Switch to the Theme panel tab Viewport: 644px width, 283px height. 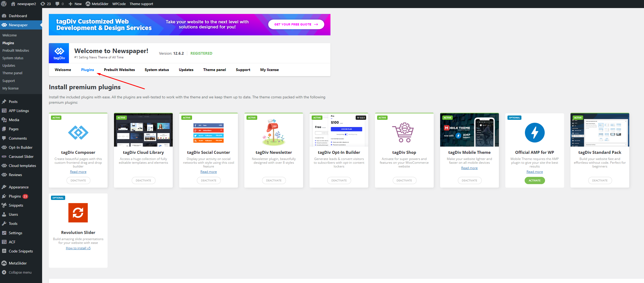tap(215, 70)
